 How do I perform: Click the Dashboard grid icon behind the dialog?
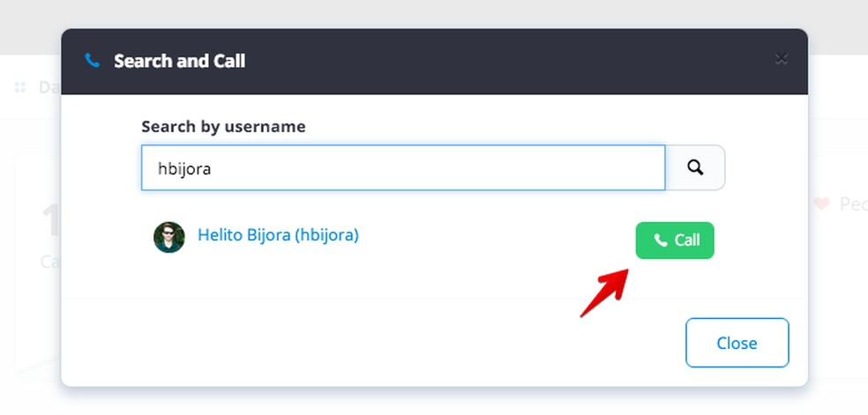point(20,87)
